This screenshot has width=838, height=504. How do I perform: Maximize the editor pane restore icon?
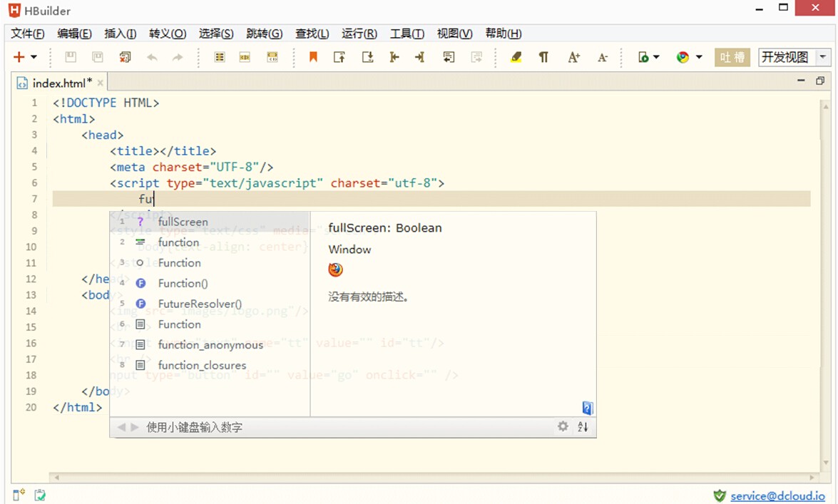tap(820, 81)
